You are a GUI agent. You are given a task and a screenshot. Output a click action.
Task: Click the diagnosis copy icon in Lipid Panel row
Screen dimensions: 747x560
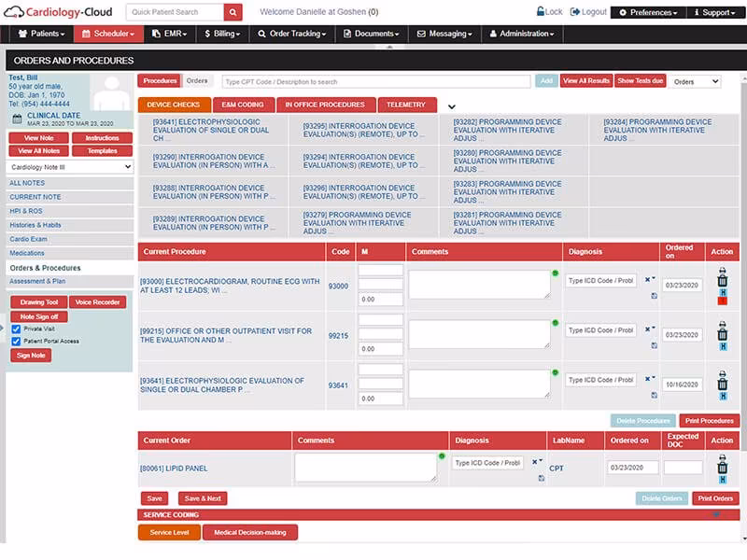[x=542, y=478]
